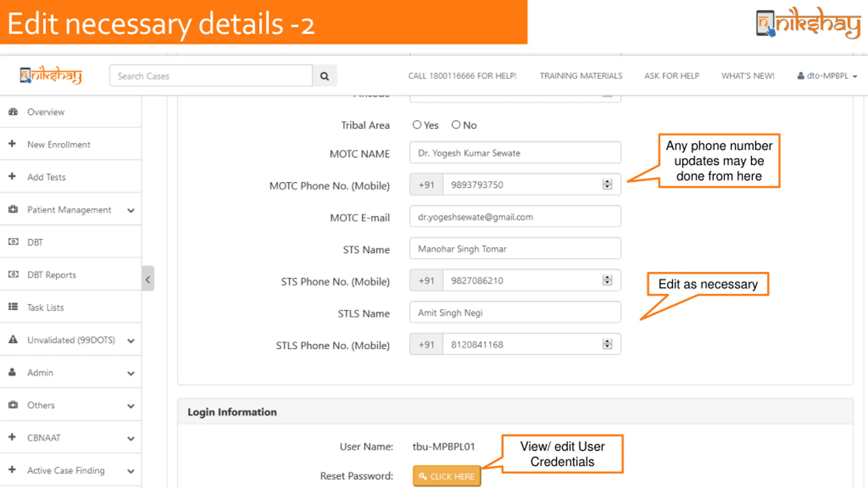Open the dto-MPBPL account dropdown caret
The height and width of the screenshot is (488, 868).
(855, 77)
